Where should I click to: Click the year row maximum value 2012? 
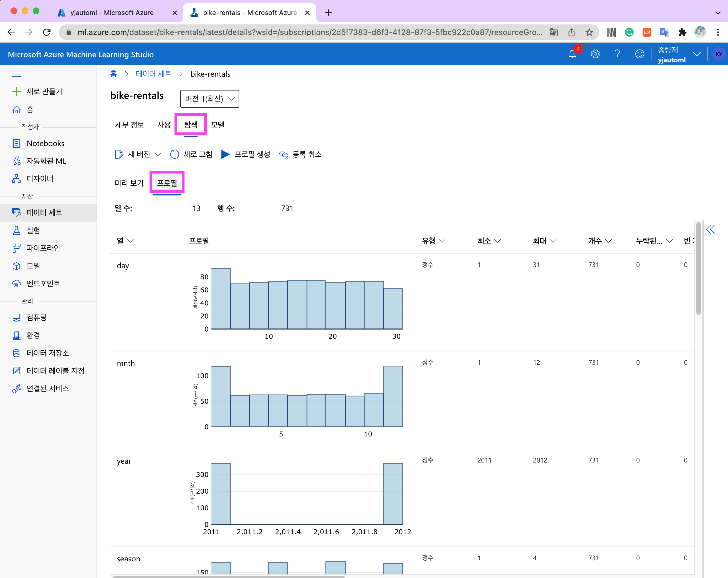coord(540,460)
